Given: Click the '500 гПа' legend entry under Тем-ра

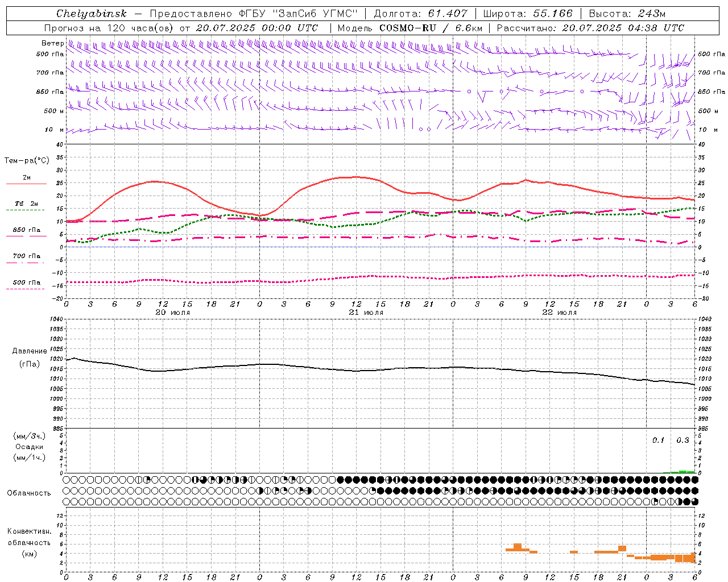Looking at the screenshot, I should pyautogui.click(x=27, y=282).
